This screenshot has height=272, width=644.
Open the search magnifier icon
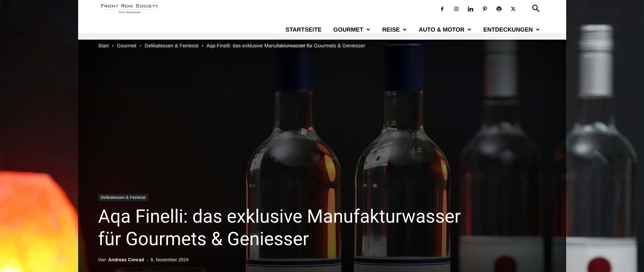point(536,8)
